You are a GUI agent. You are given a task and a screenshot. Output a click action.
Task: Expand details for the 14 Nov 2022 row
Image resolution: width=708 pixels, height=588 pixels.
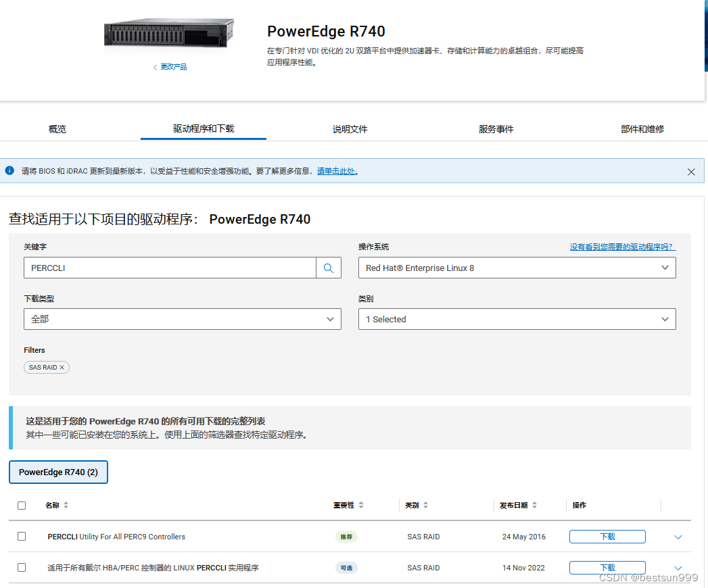click(x=678, y=568)
